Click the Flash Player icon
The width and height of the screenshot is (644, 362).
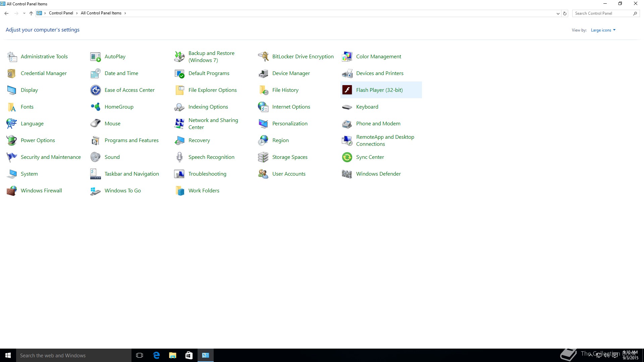(x=347, y=90)
